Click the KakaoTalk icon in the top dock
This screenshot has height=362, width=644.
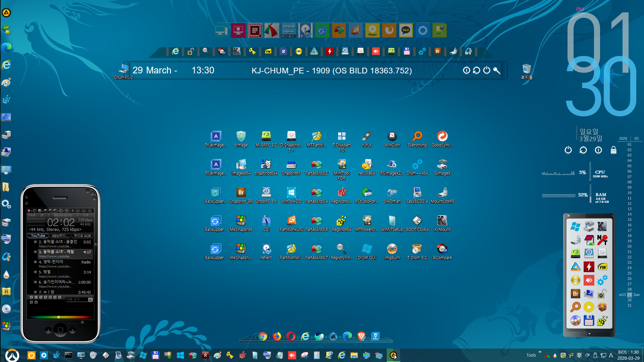click(406, 31)
